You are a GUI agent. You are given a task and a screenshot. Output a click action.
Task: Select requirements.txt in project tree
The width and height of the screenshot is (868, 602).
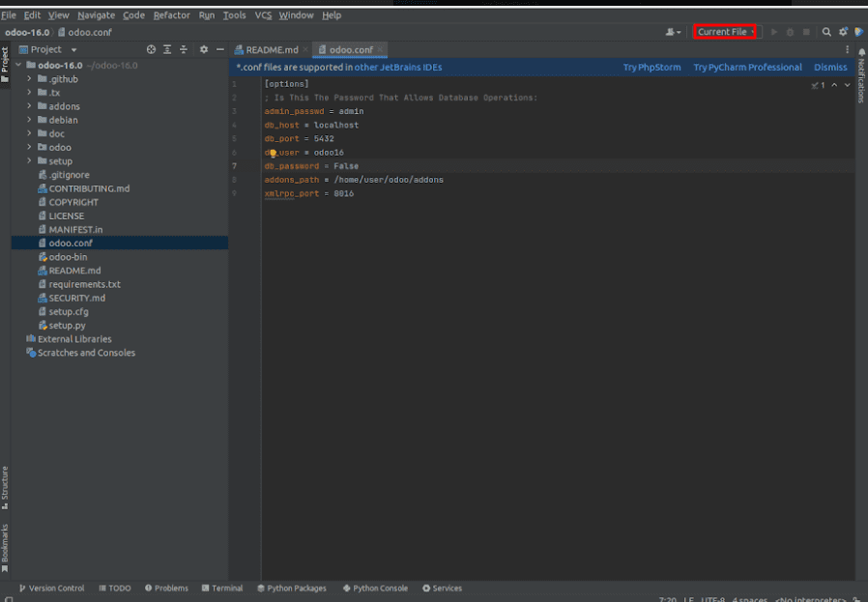click(x=84, y=284)
